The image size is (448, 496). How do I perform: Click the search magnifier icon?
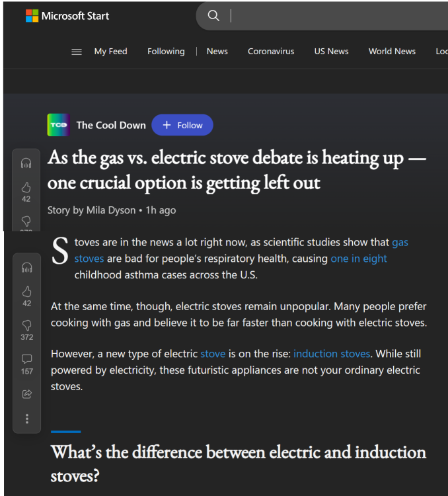tap(213, 16)
